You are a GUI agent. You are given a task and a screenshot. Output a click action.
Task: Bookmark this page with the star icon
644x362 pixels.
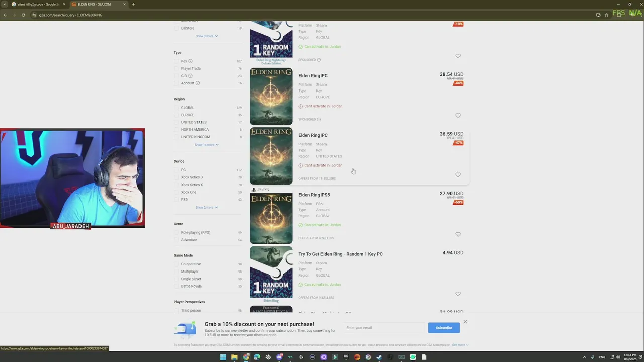pos(607,15)
